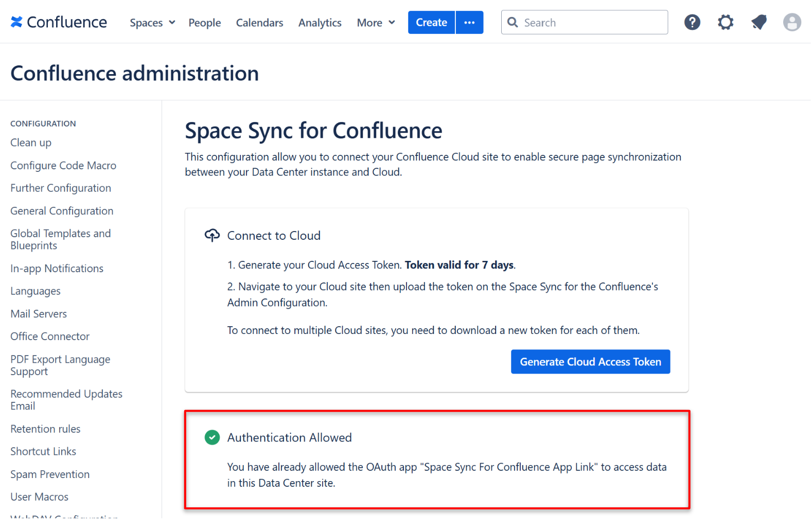Image resolution: width=812 pixels, height=530 pixels.
Task: Select Mail Servers in the sidebar
Action: [x=39, y=314]
